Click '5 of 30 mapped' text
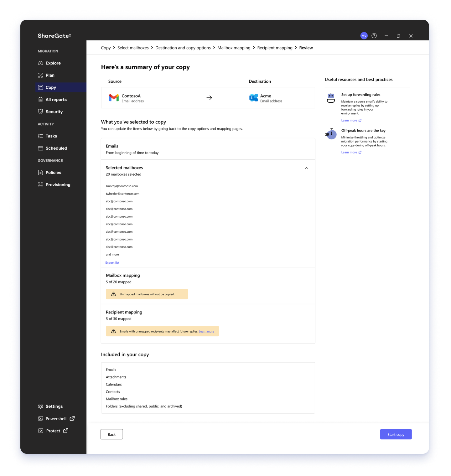 (x=119, y=319)
